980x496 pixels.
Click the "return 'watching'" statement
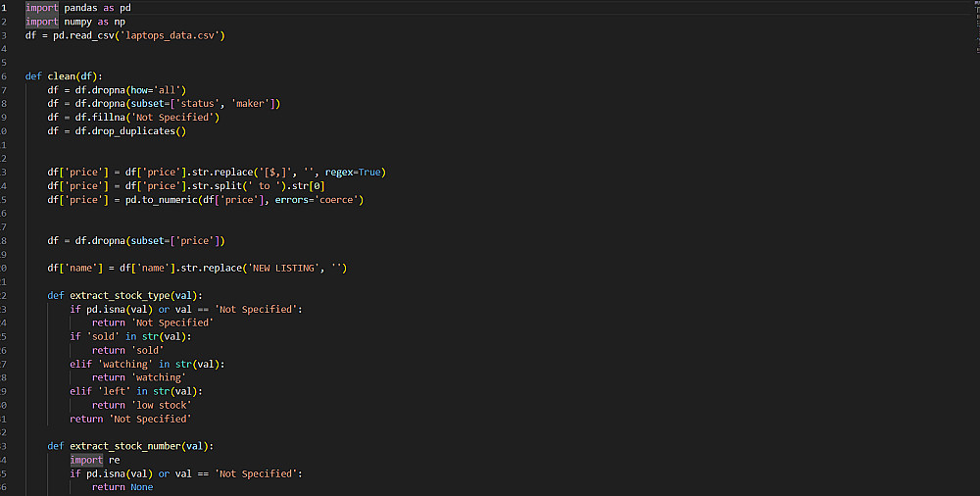[x=139, y=377]
